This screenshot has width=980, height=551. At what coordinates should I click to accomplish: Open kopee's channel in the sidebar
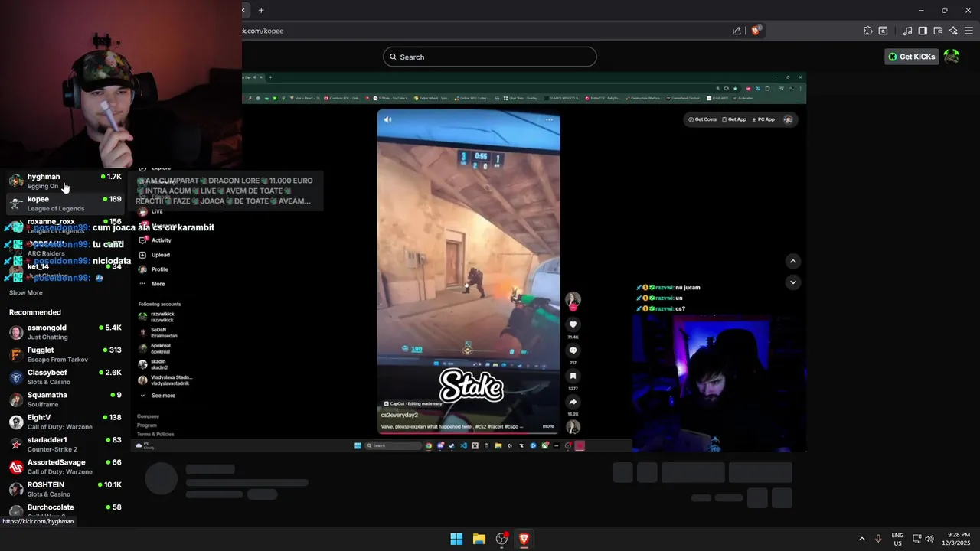[x=65, y=204]
